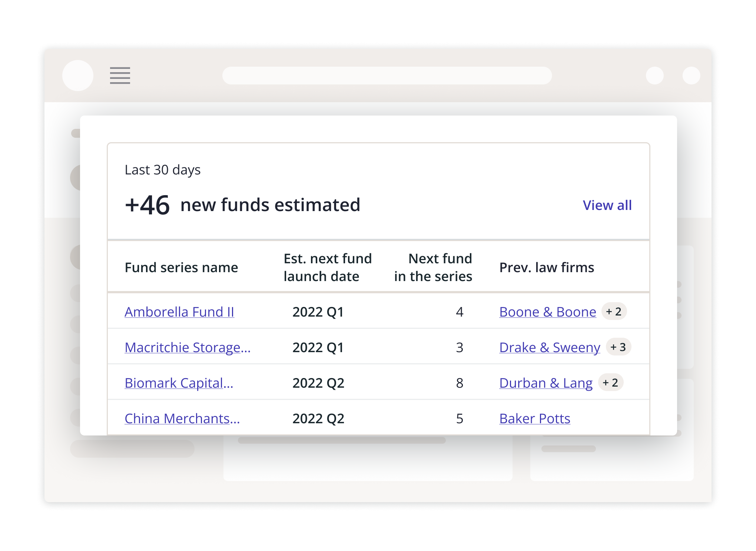This screenshot has height=551, width=756.
Task: Open the Amborella Fund II fund page
Action: [x=179, y=312]
